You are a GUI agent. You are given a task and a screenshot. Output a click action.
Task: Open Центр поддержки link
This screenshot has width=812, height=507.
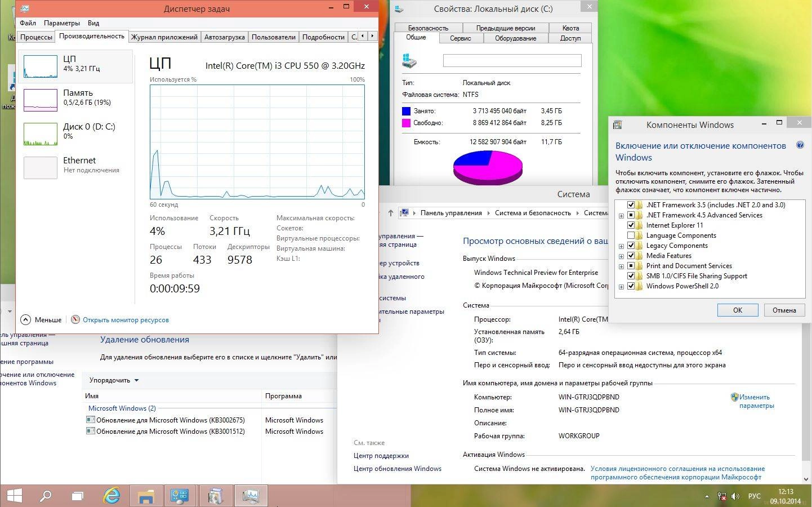381,456
